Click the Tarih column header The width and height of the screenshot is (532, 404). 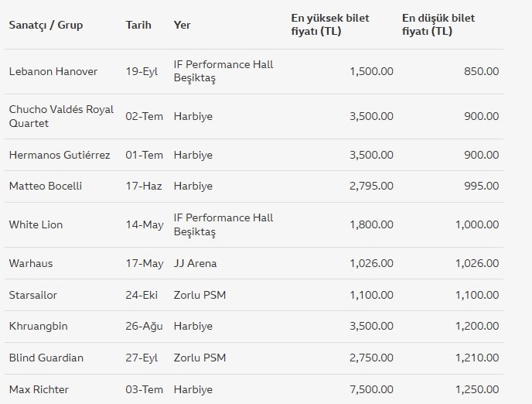coord(138,25)
